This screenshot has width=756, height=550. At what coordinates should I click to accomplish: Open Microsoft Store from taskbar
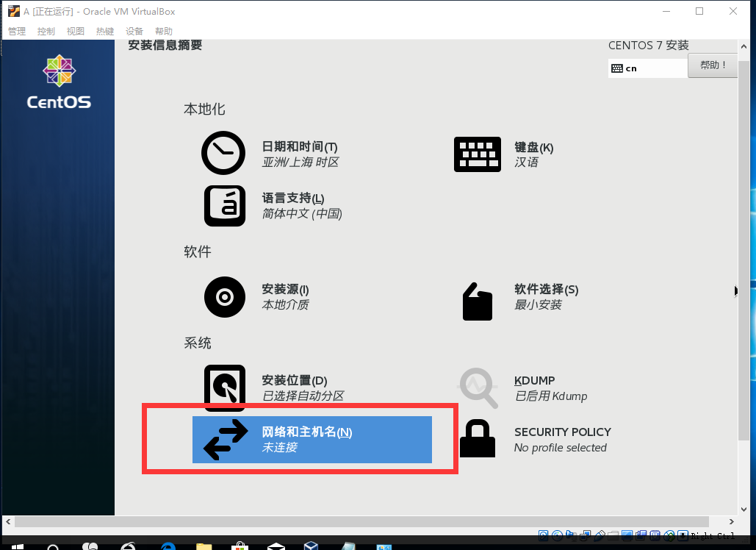240,546
